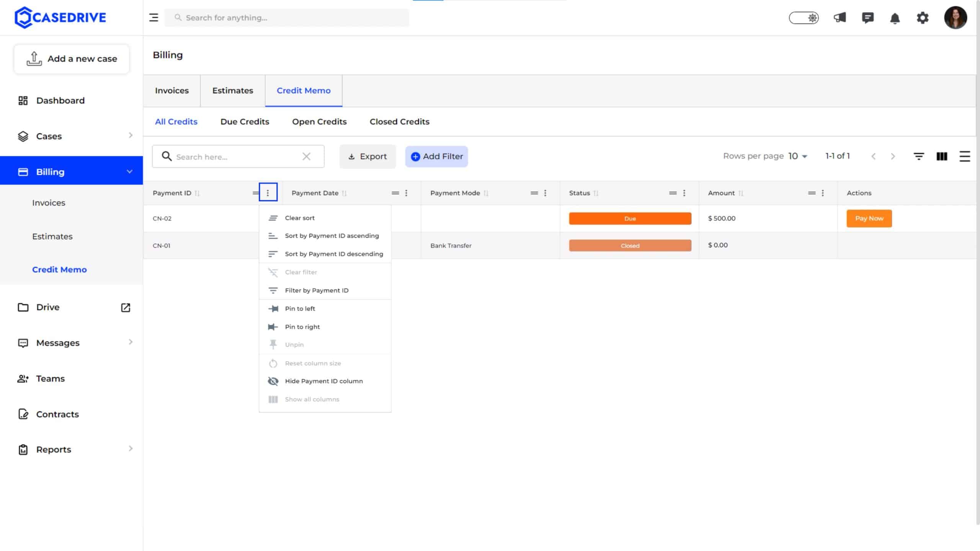The image size is (980, 551).
Task: Toggle dark/light mode switch
Action: [x=804, y=18]
